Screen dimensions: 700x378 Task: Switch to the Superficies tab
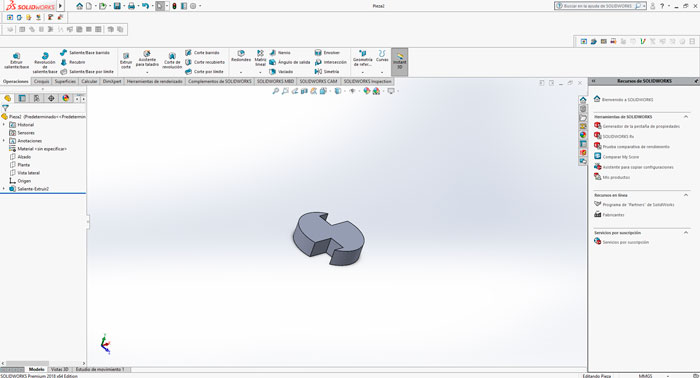tap(65, 81)
